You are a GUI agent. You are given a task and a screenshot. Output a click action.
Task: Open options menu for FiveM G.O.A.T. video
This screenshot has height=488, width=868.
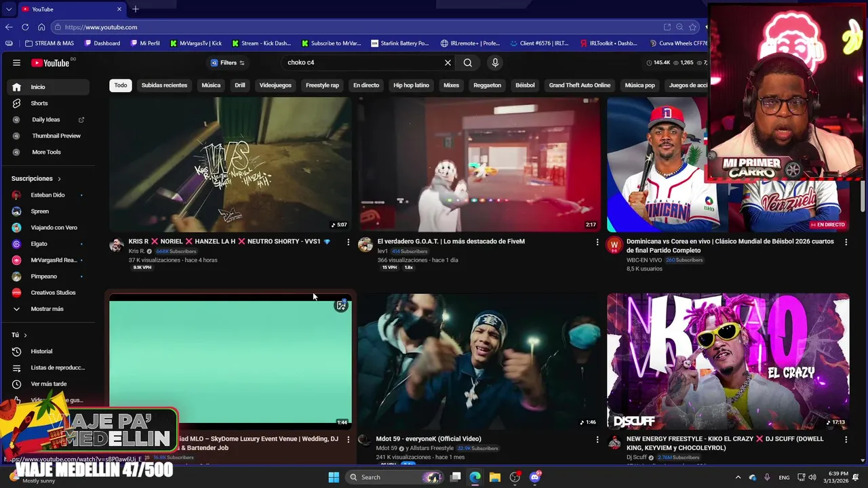coord(597,242)
